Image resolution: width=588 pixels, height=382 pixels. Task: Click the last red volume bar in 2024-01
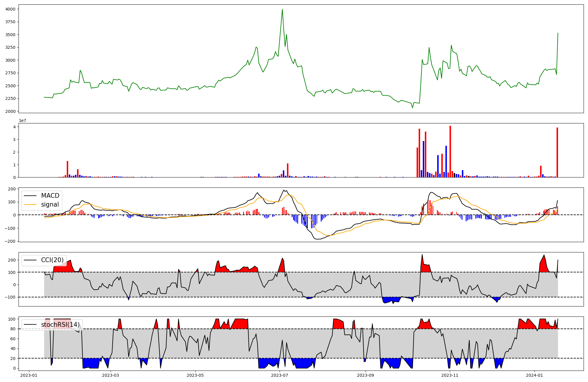pyautogui.click(x=557, y=153)
